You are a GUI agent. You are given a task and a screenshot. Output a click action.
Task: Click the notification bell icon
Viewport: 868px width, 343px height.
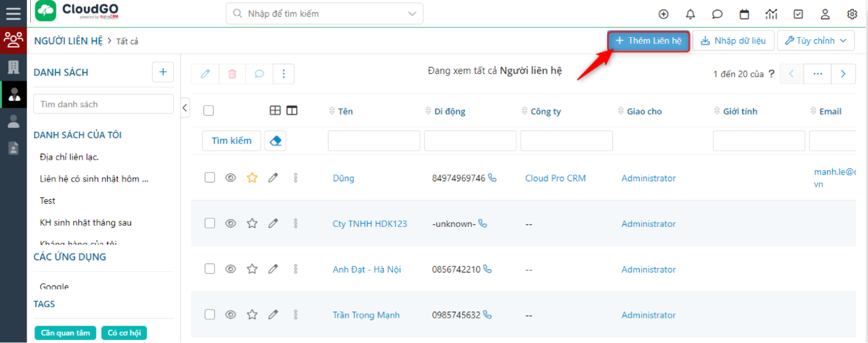(690, 14)
